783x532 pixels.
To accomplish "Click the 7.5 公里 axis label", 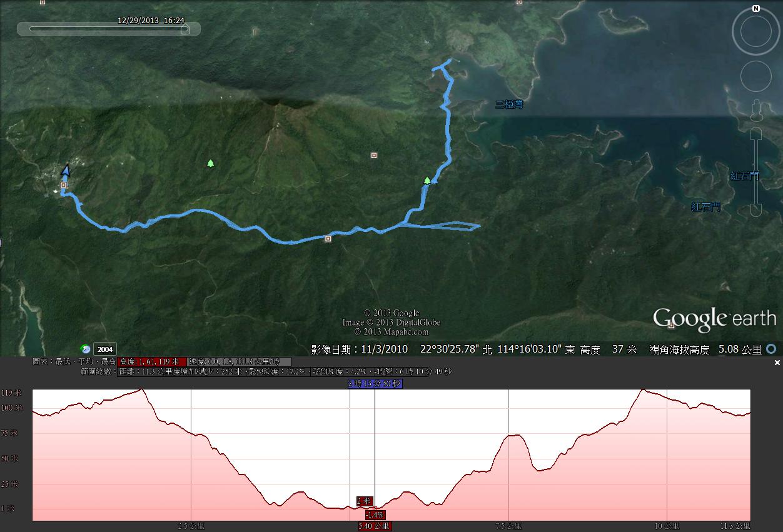I will click(x=509, y=526).
